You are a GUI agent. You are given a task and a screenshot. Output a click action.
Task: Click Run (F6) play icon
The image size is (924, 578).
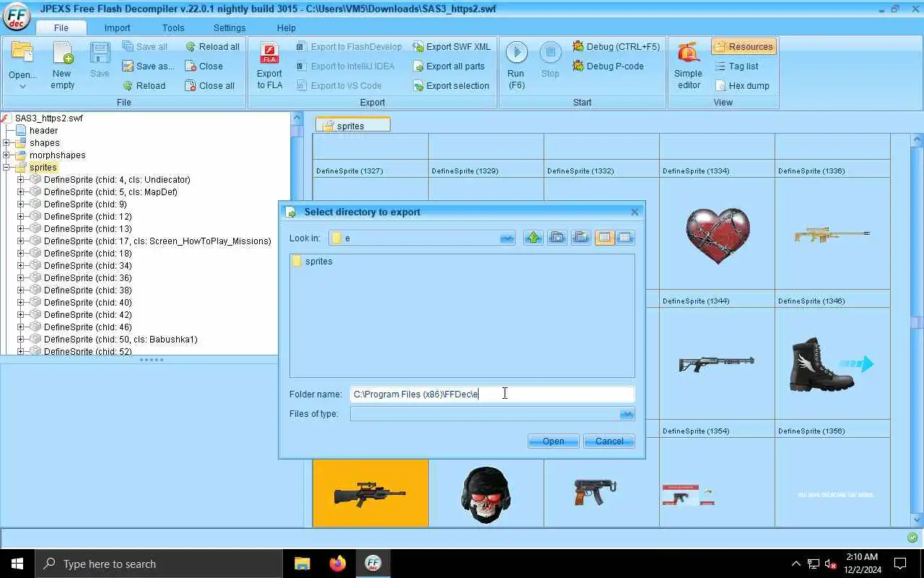(516, 52)
